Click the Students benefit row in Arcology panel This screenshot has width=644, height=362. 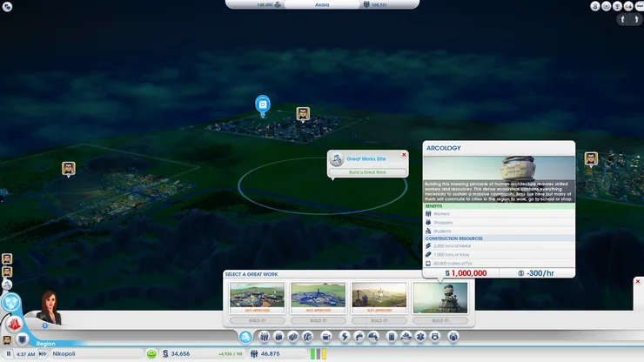tap(499, 231)
